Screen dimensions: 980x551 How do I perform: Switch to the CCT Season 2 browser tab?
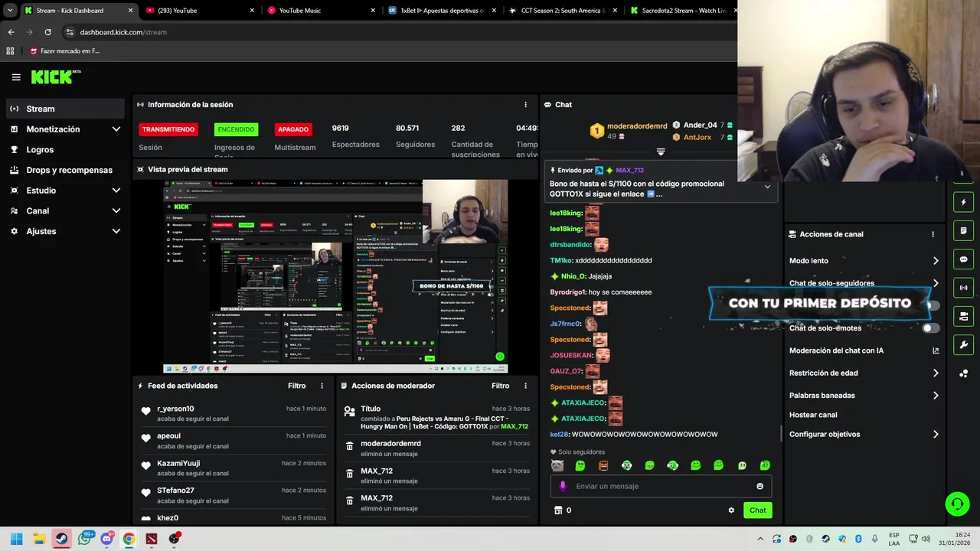[563, 11]
